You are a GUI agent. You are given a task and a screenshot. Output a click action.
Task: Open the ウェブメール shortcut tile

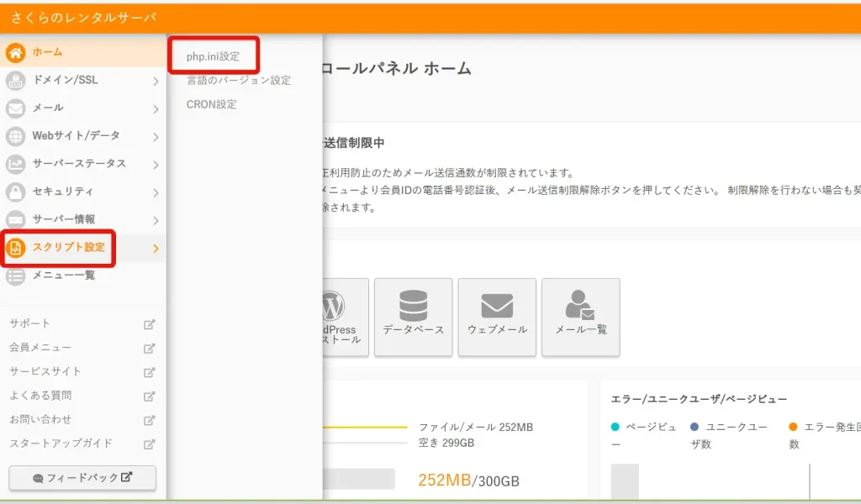coord(497,317)
